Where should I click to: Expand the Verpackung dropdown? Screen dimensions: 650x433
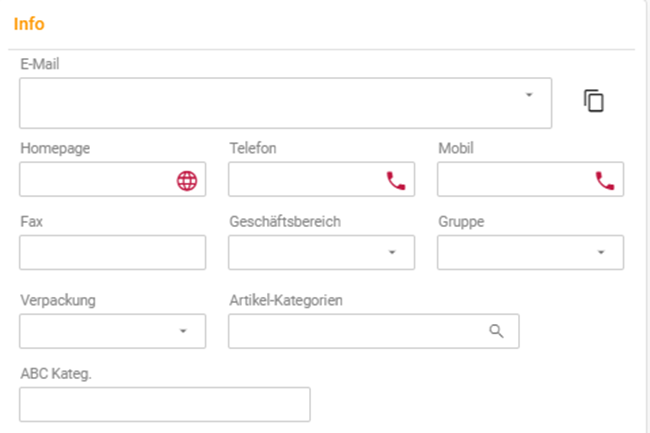tap(112, 331)
